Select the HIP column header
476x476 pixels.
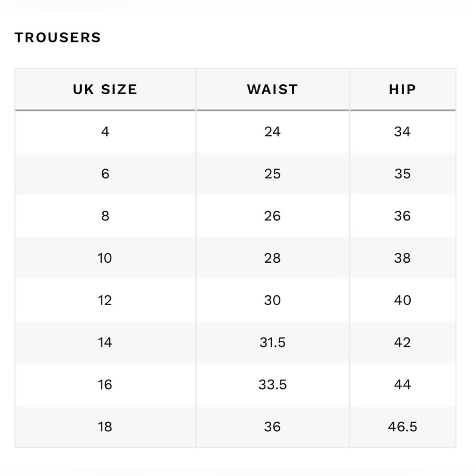(x=402, y=89)
